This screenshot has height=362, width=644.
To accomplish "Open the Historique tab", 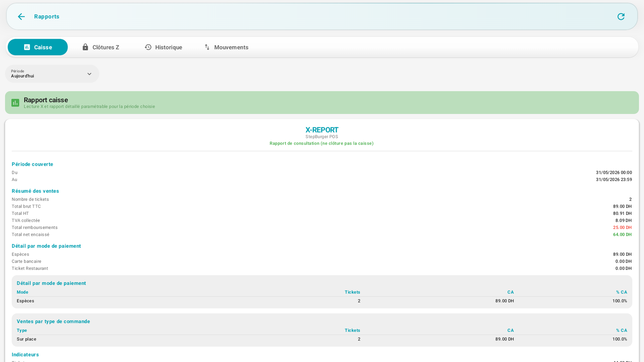I will click(163, 47).
